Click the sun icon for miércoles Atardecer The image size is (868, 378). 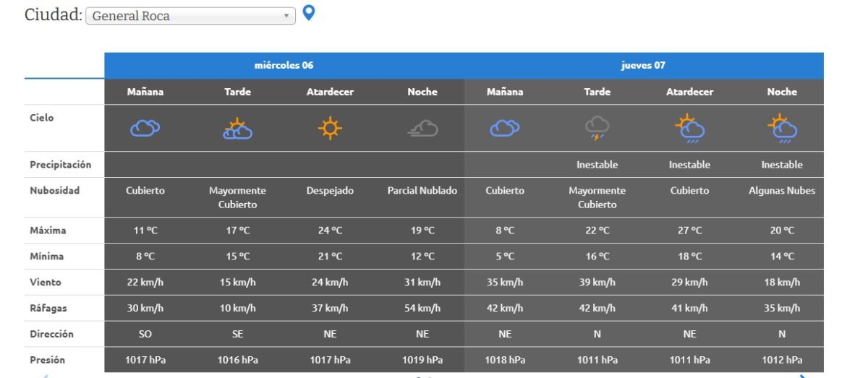(x=330, y=129)
